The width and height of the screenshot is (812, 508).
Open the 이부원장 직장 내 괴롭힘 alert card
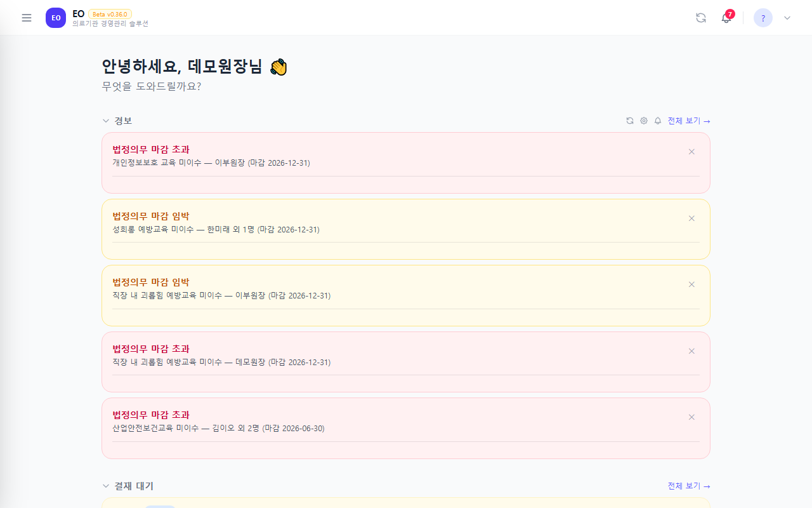coord(406,295)
